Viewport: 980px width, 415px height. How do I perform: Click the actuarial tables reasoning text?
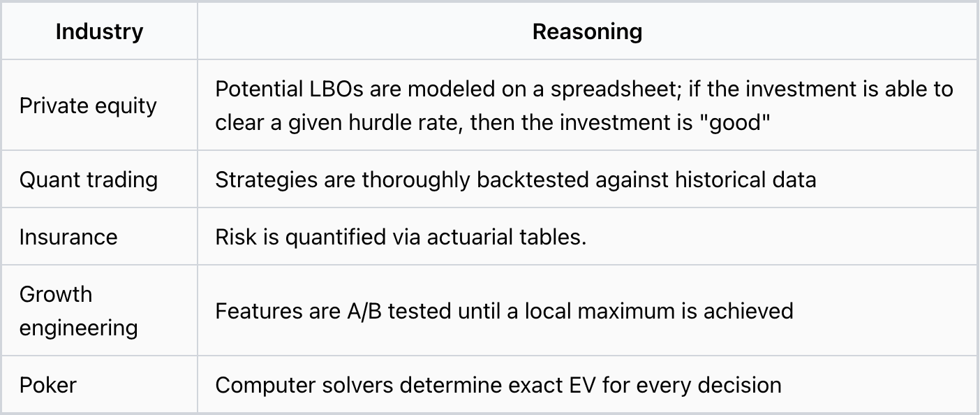pyautogui.click(x=401, y=237)
